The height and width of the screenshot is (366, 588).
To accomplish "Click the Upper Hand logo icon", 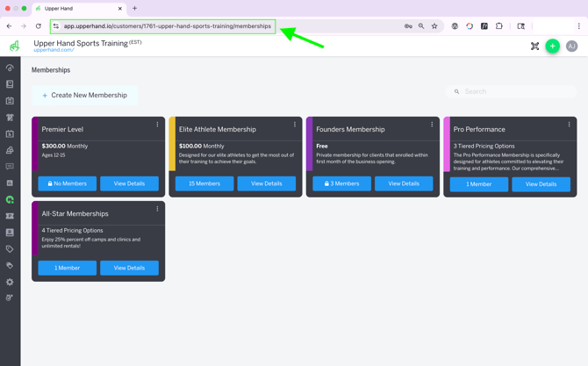I will (x=15, y=46).
